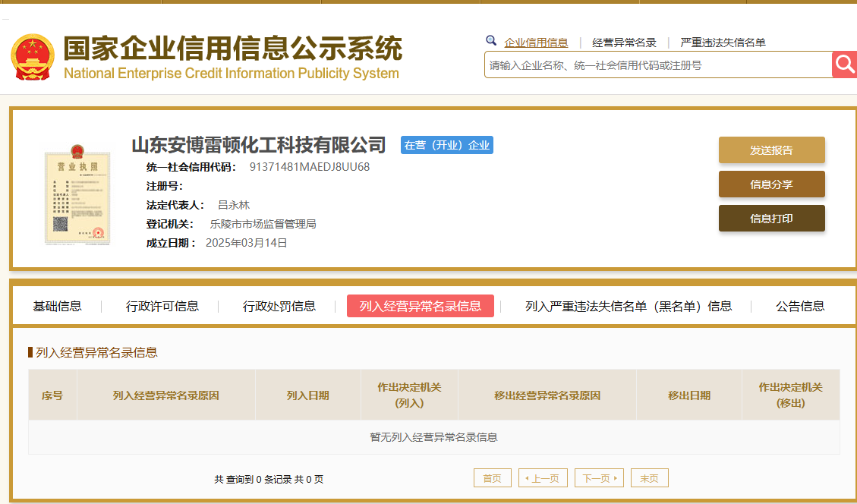Select the 列入经营异常名录信息 tab
The width and height of the screenshot is (857, 504).
click(420, 306)
